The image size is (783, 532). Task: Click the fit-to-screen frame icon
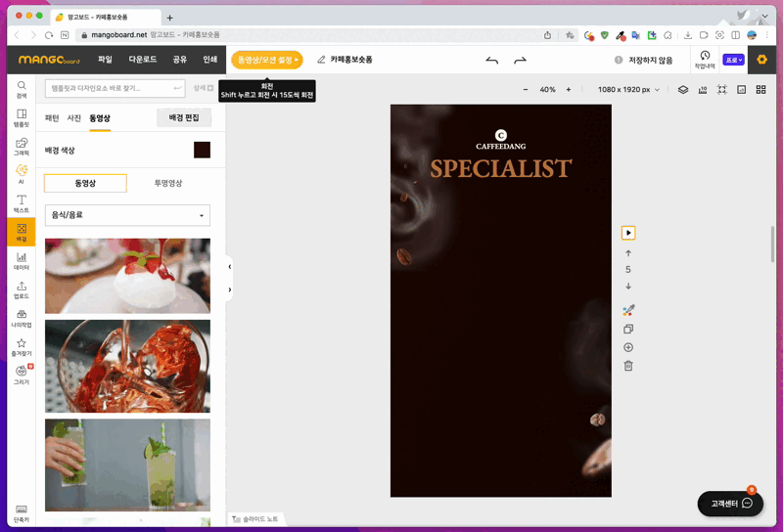722,90
